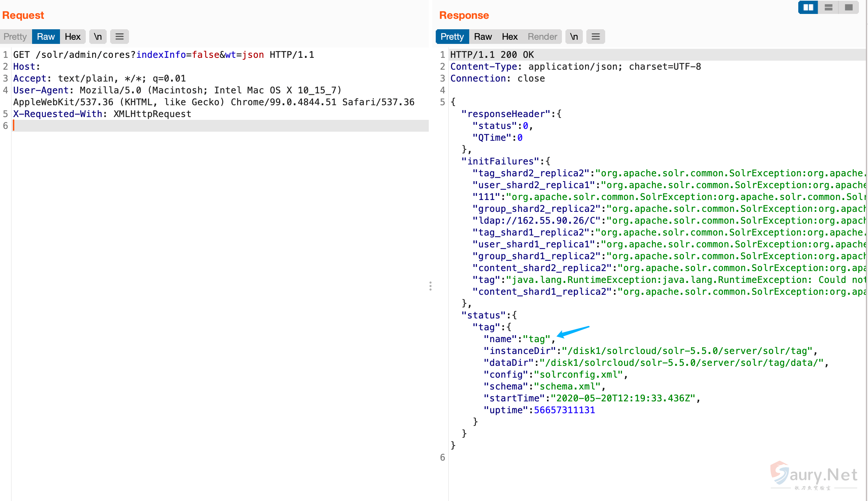The height and width of the screenshot is (501, 868).
Task: Open Request Hex tab
Action: point(73,37)
